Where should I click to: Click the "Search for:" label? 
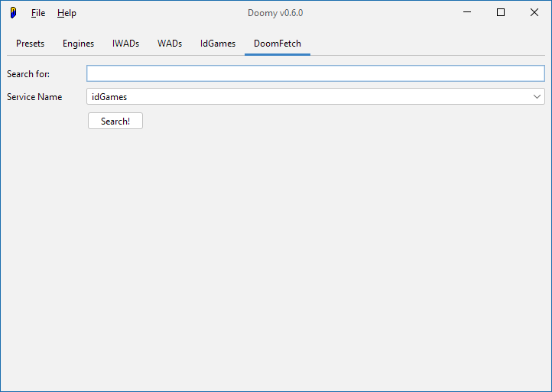tap(28, 74)
